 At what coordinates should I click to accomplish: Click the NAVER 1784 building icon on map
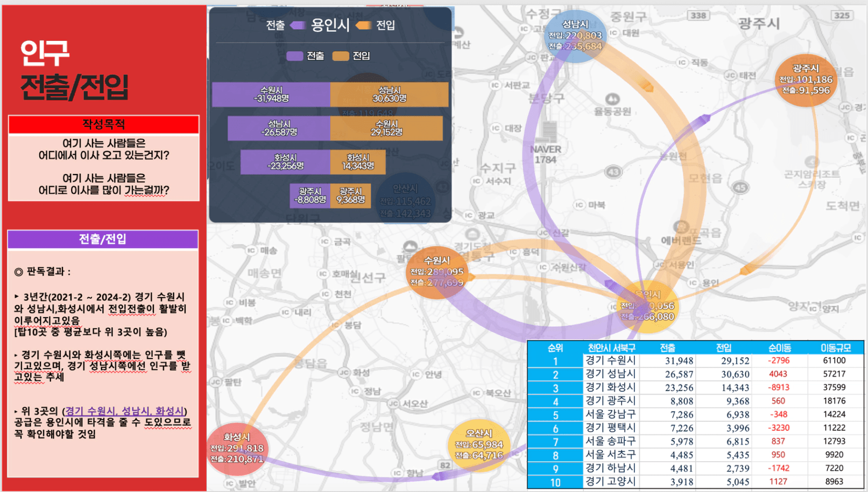(548, 132)
